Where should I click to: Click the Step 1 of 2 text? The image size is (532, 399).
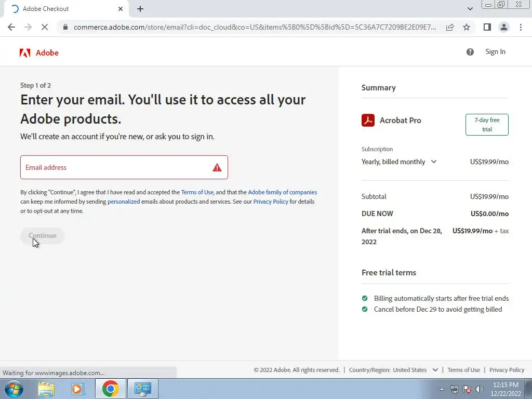tap(36, 86)
